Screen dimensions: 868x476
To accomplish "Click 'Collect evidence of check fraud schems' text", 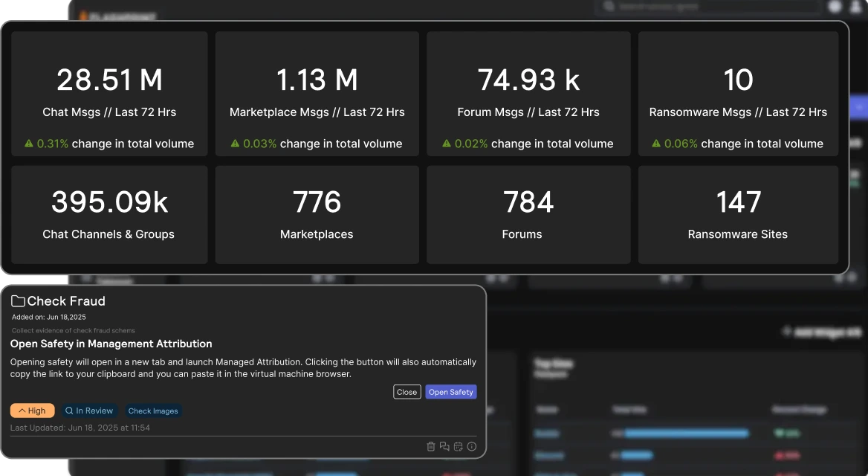I will [x=73, y=330].
